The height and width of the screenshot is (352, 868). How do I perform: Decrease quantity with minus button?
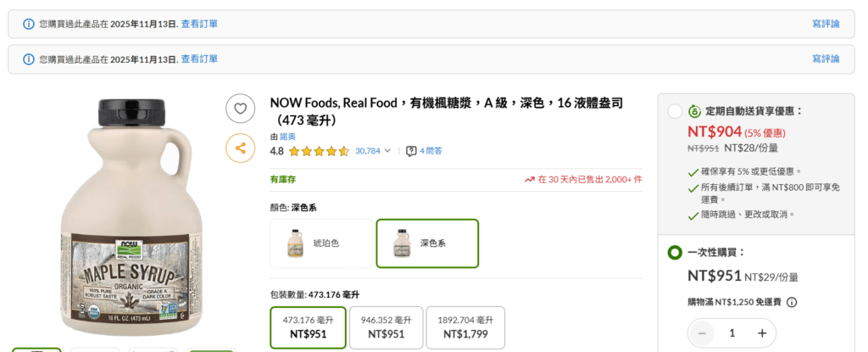[702, 333]
